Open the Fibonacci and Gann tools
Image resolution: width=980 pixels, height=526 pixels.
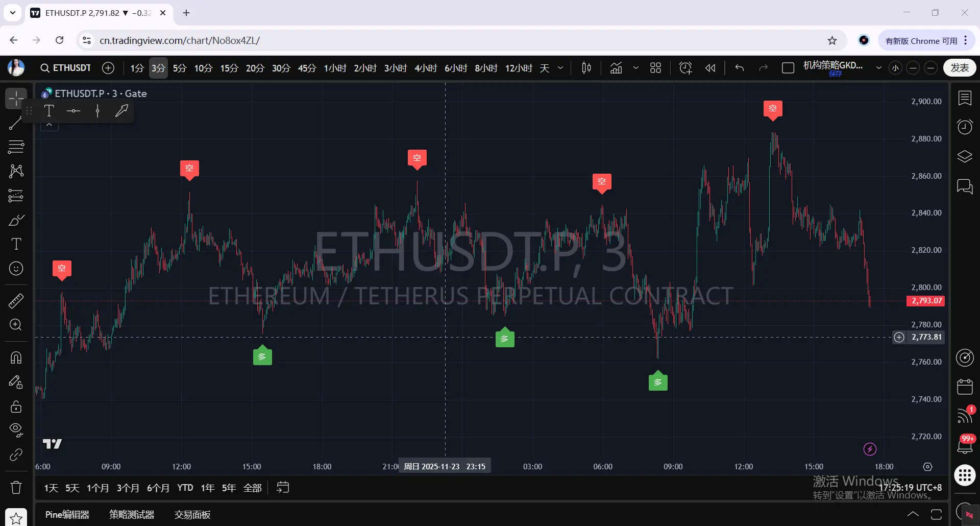(x=16, y=147)
